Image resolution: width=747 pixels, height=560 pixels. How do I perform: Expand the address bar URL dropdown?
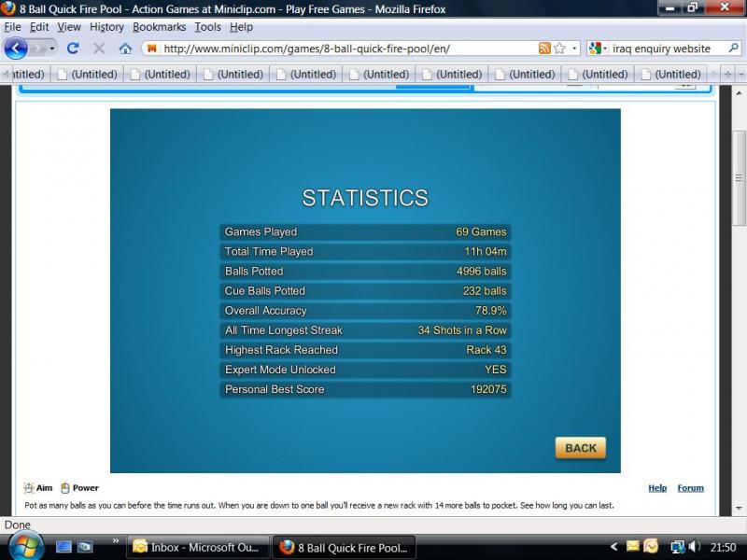(x=573, y=49)
